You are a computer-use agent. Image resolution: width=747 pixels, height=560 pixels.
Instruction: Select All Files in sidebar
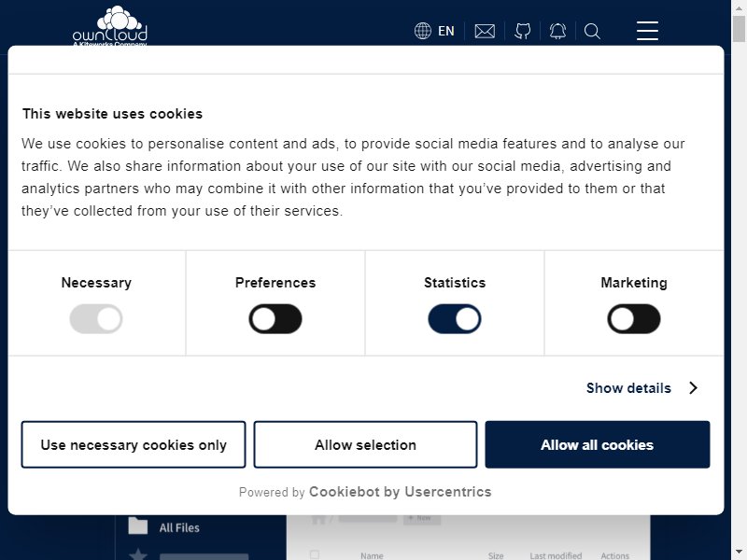click(x=179, y=527)
